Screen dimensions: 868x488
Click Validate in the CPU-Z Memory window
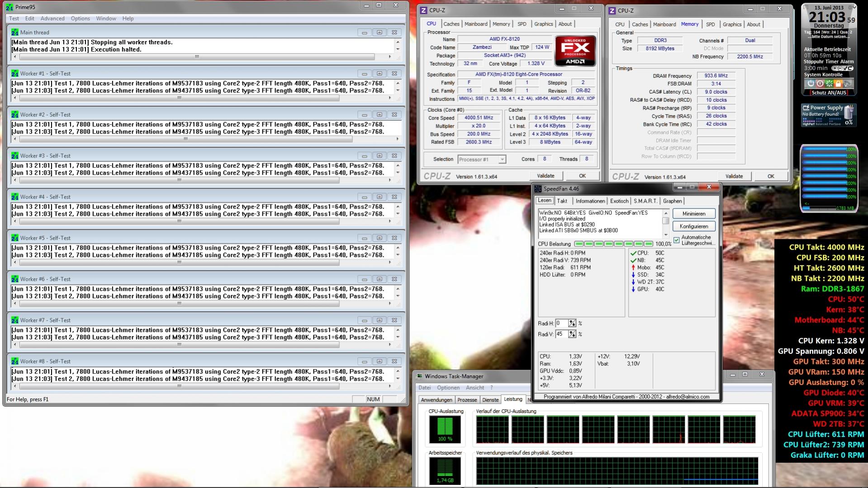pos(734,176)
